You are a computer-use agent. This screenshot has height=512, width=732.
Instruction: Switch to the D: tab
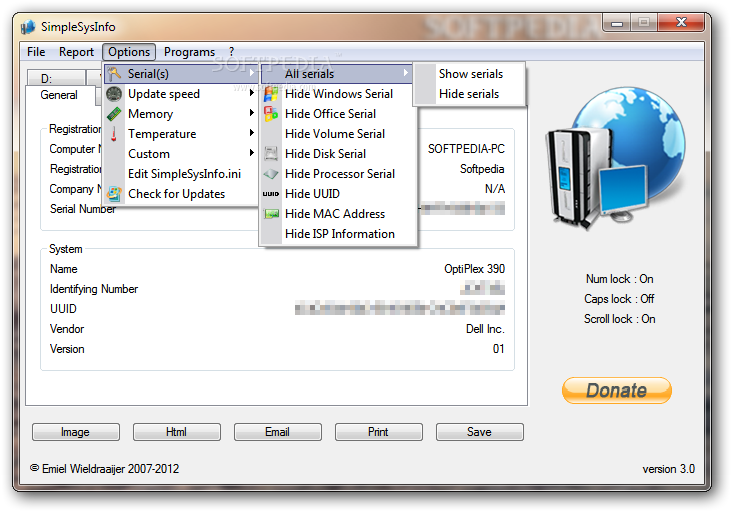[x=56, y=78]
